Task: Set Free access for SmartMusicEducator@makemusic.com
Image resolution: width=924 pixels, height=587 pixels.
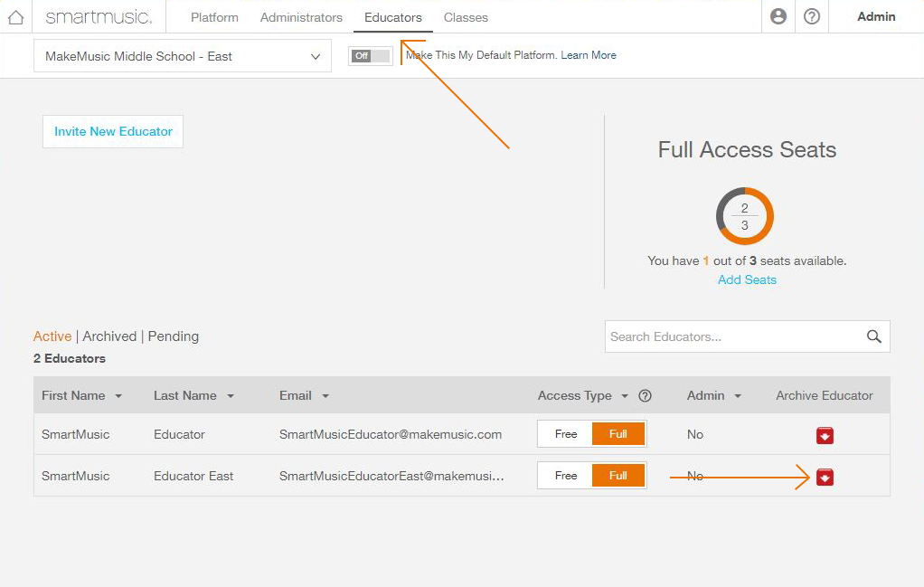Action: (566, 434)
